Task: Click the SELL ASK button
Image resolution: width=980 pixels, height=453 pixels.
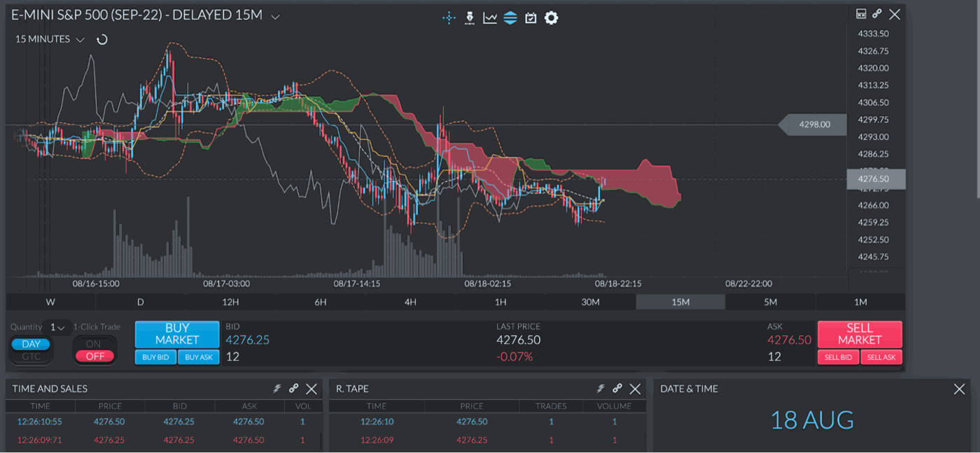Action: click(x=881, y=357)
